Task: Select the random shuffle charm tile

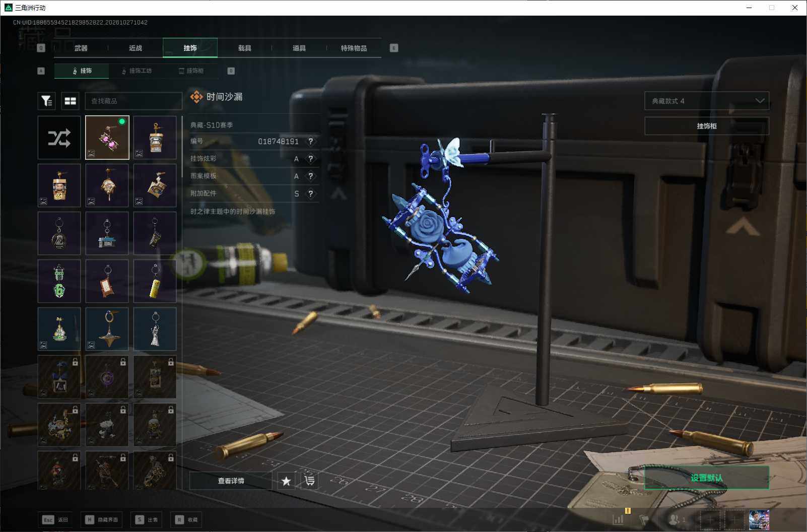Action: point(59,138)
